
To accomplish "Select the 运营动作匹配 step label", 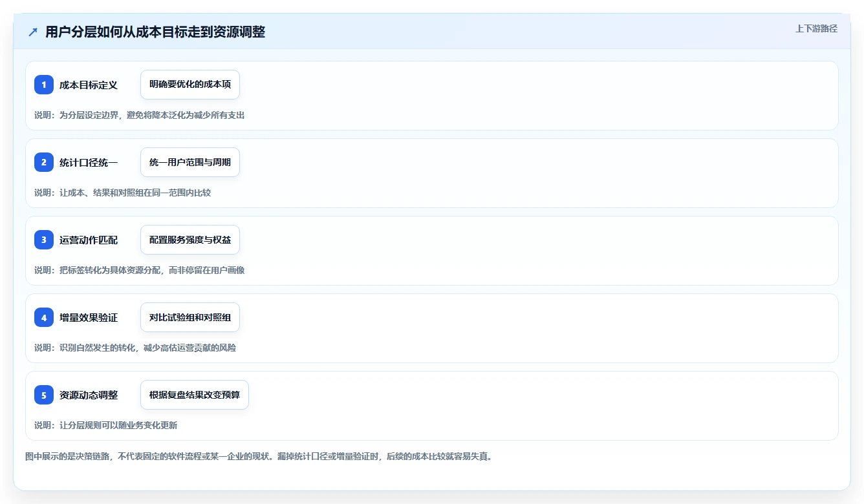I will [89, 240].
